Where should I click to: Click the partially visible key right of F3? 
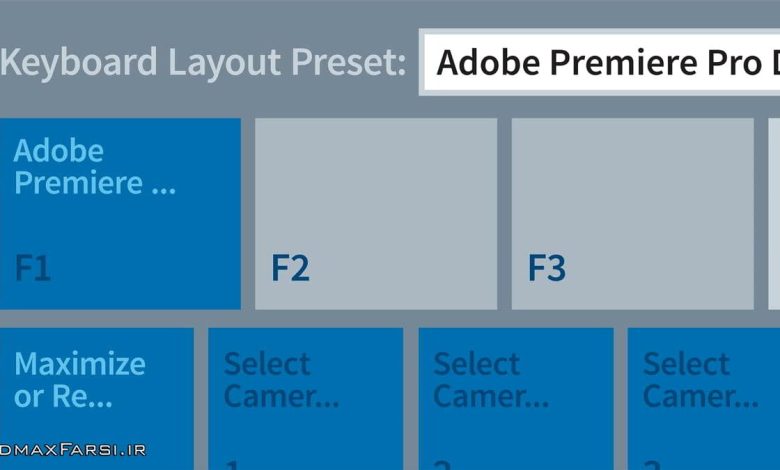773,213
